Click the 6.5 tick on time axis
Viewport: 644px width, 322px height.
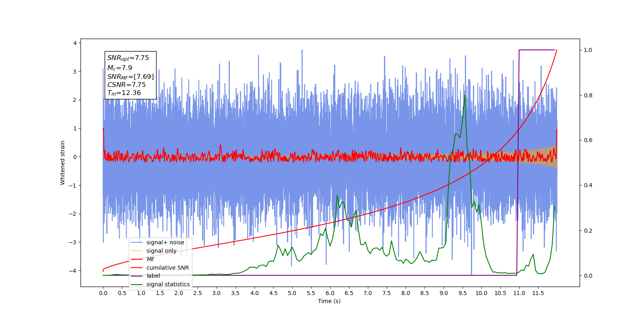pyautogui.click(x=349, y=293)
